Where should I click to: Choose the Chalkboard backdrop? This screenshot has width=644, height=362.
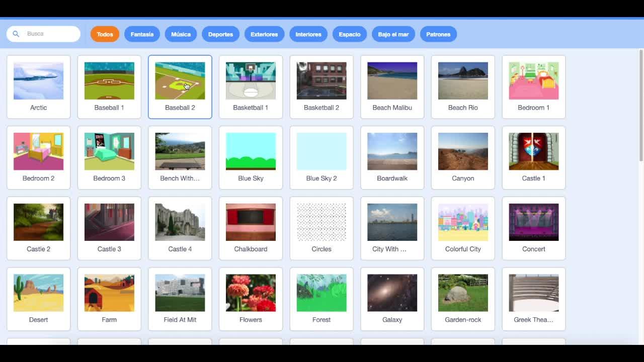[251, 228]
